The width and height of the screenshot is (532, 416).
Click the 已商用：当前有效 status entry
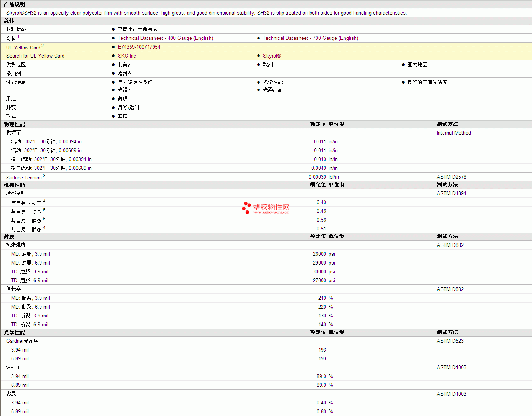tap(137, 29)
